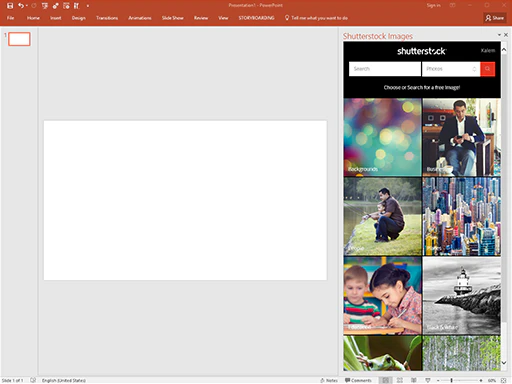512x384 pixels.
Task: Click the Sign in link in title bar
Action: pyautogui.click(x=434, y=5)
